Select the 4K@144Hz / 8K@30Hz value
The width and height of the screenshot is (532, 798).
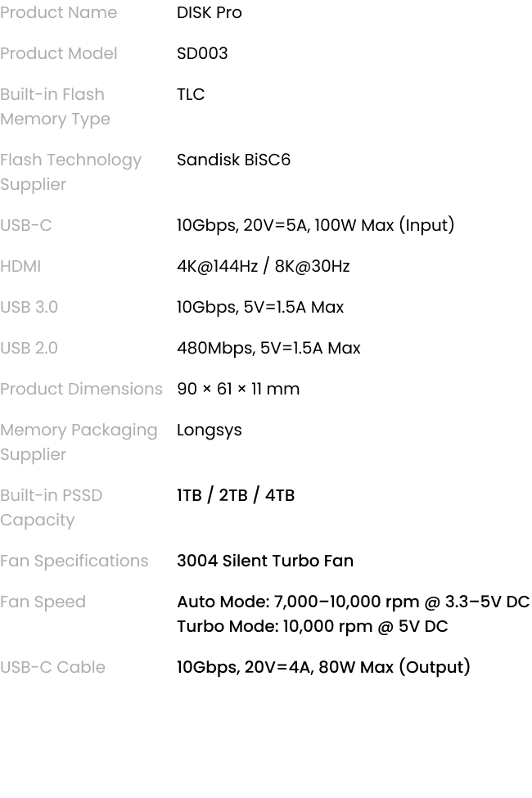point(264,266)
